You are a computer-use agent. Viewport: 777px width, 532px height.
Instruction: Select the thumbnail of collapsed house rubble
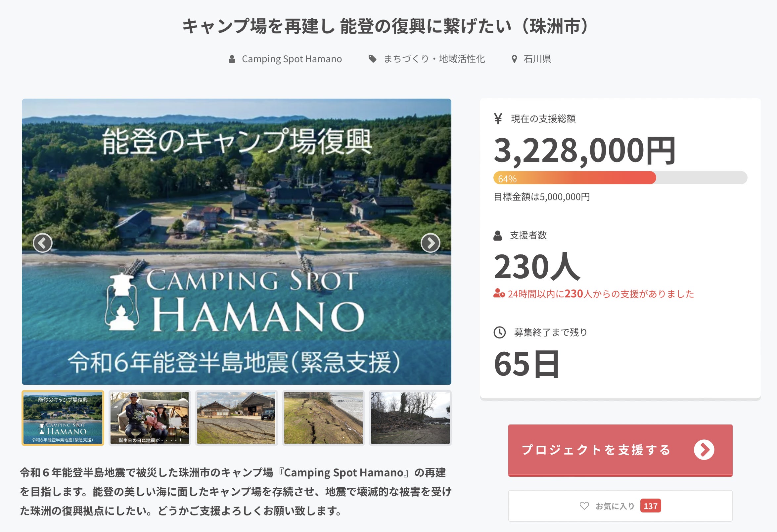tap(410, 418)
